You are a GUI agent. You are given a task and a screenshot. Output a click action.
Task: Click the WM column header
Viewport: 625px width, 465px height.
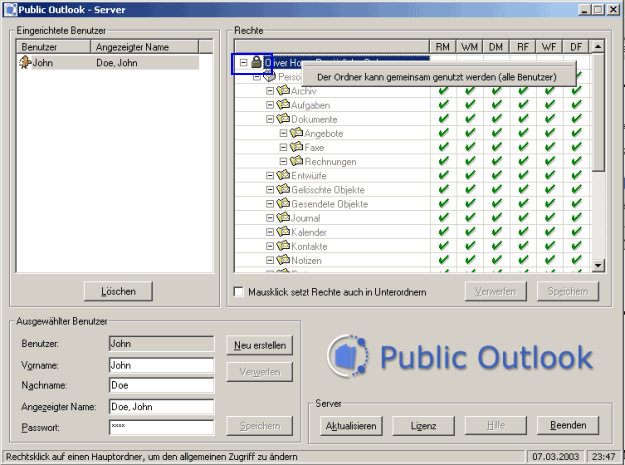470,47
